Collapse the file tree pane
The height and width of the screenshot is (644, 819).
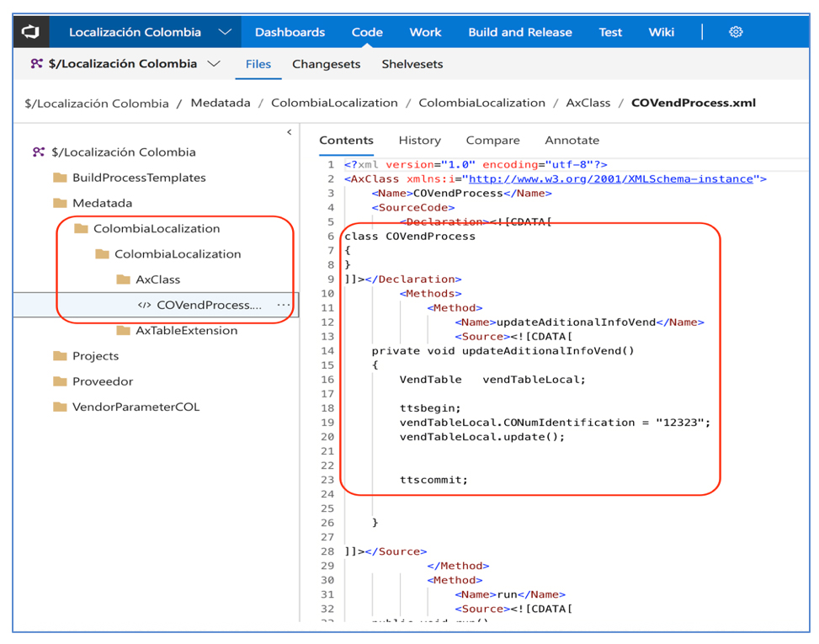290,132
